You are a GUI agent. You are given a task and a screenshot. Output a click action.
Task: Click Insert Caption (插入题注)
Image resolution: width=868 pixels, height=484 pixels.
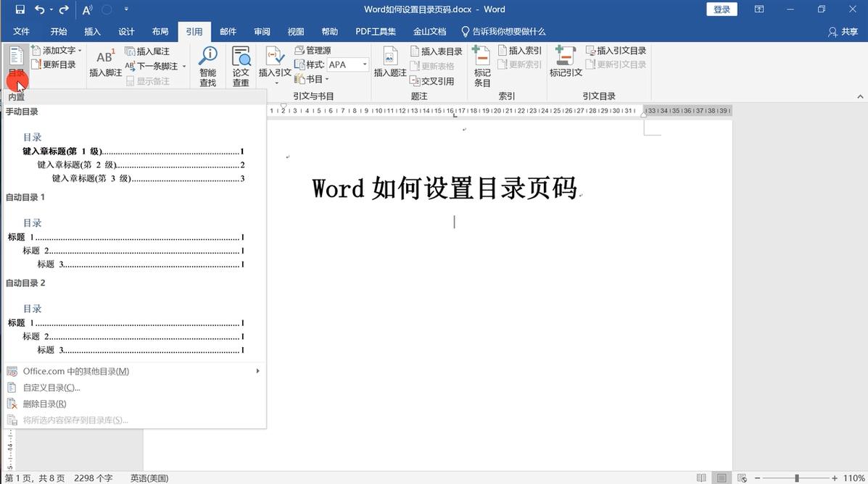coord(390,62)
